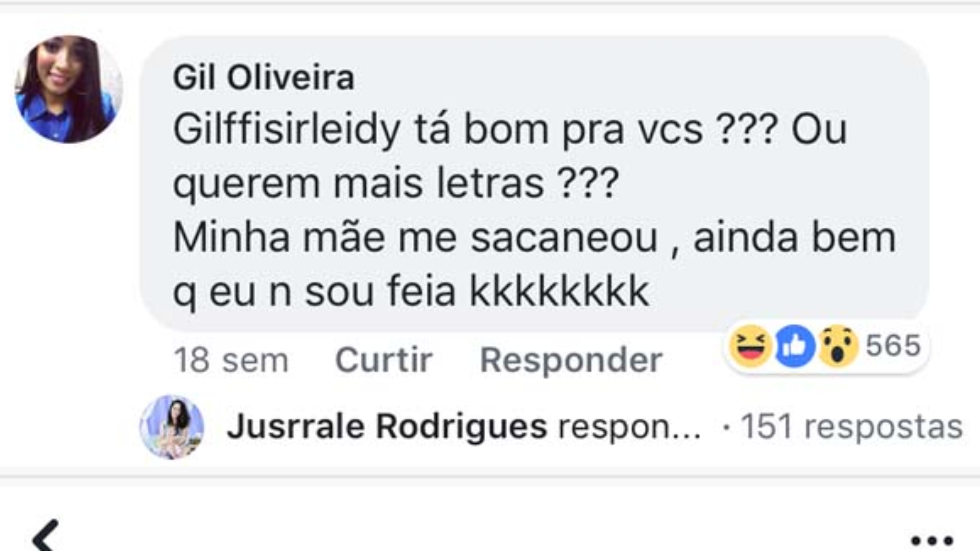Viewport: 980px width, 551px height.
Task: Click the "kkkkkkkk" laughter text
Action: 558,291
